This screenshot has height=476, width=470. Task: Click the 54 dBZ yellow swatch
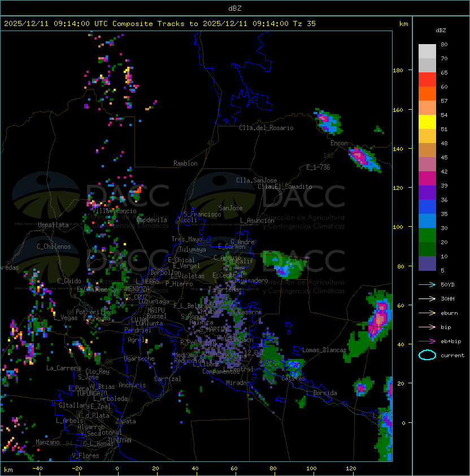427,122
